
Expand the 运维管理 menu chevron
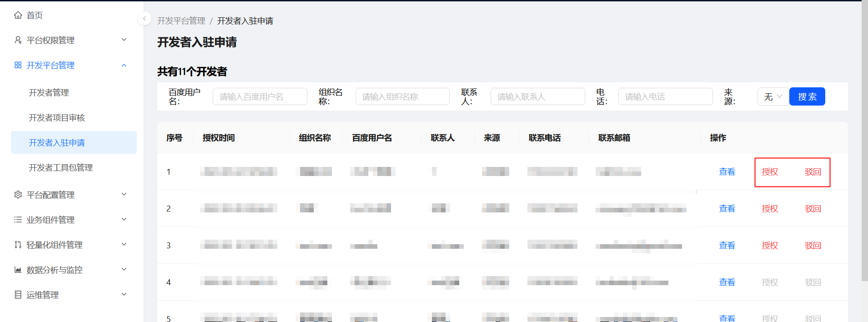124,295
